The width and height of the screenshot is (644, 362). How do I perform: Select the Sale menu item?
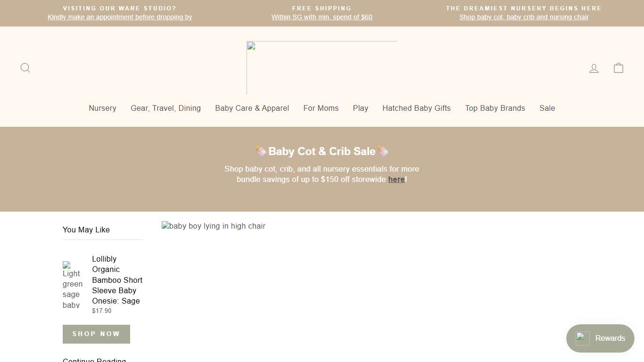[x=547, y=108]
